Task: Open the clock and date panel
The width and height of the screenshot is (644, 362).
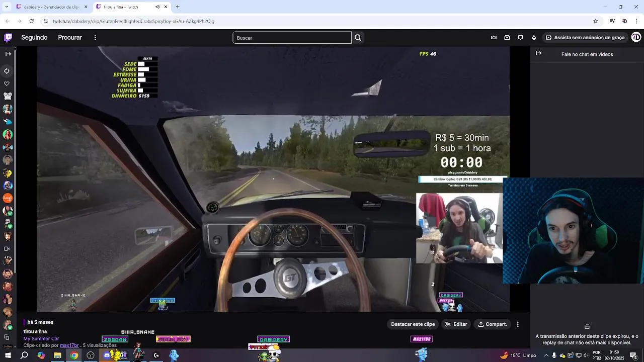Action: pos(614,355)
